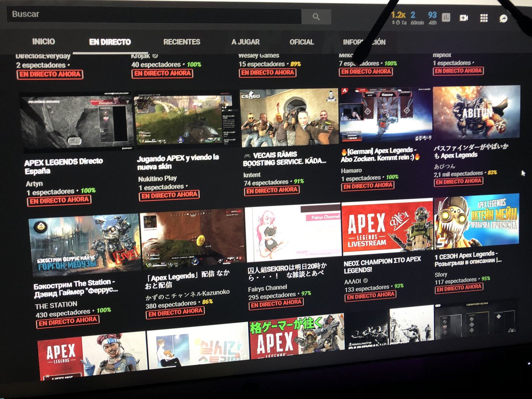The width and height of the screenshot is (532, 399).
Task: Click title 'Jugando APEX y viendo la nueva skin'
Action: [x=178, y=162]
